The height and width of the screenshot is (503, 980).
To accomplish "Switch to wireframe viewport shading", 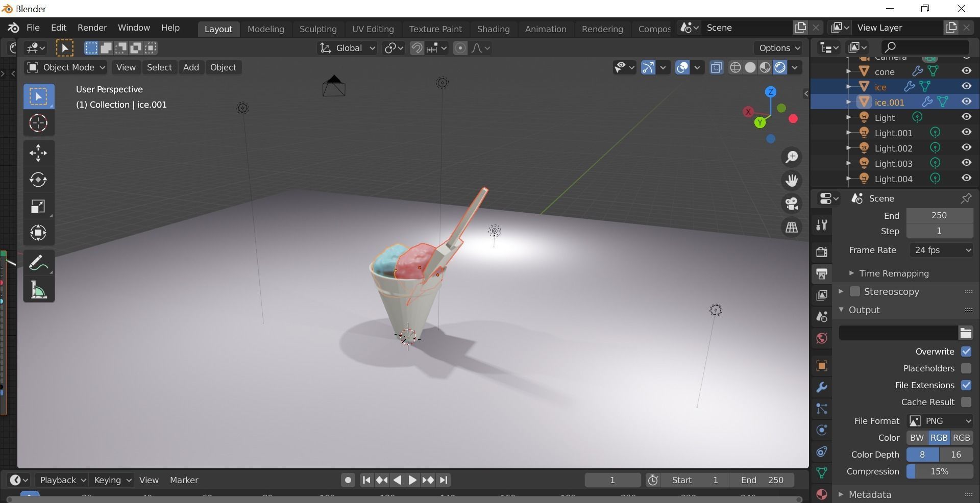I will click(x=735, y=68).
